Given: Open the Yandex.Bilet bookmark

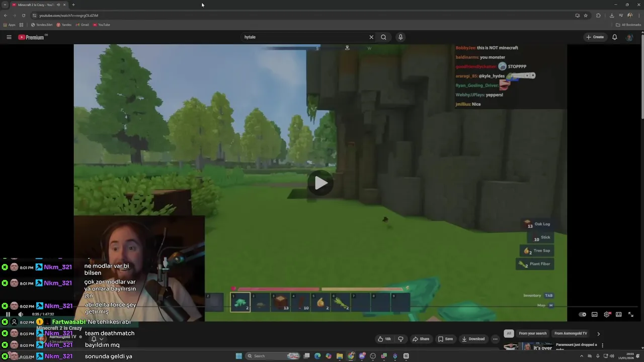Looking at the screenshot, I should pos(42,25).
